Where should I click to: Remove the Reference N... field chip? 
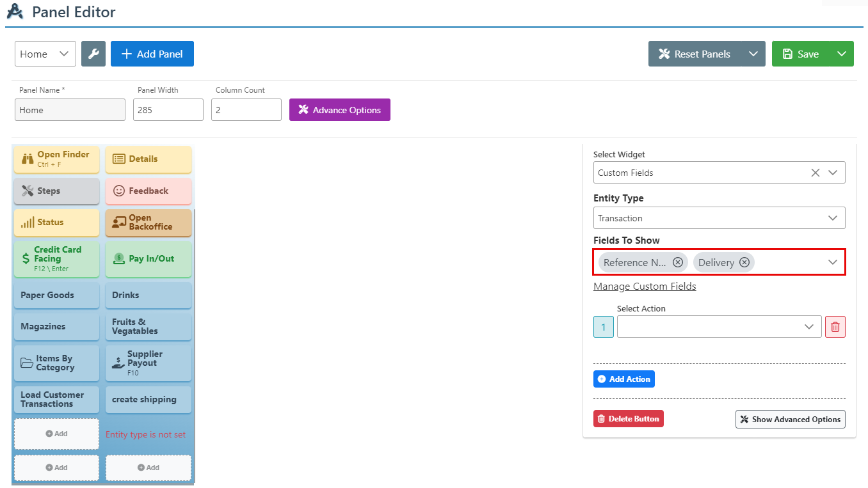(677, 262)
